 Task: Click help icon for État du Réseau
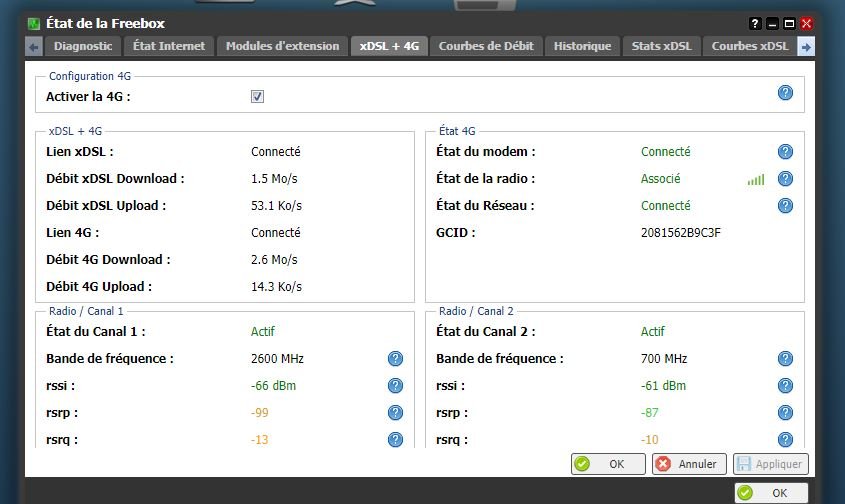[x=785, y=206]
